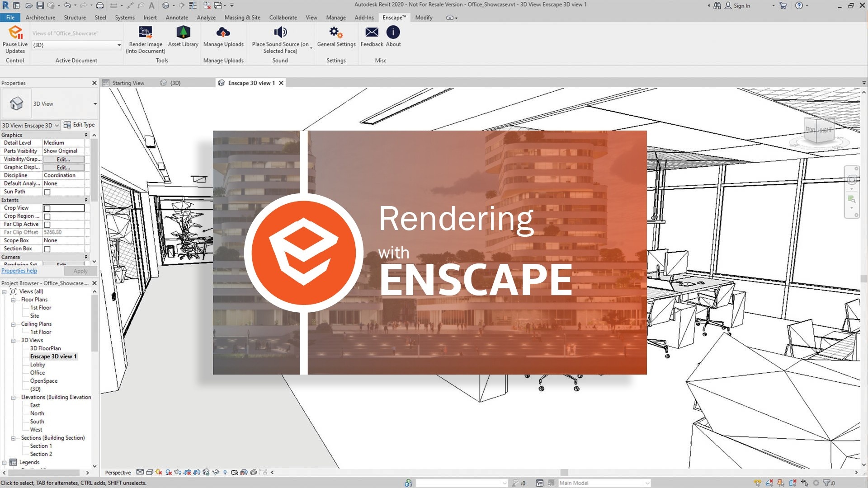Screen dimensions: 868x488
Task: Open the active view {3D} dropdown
Action: tap(119, 45)
